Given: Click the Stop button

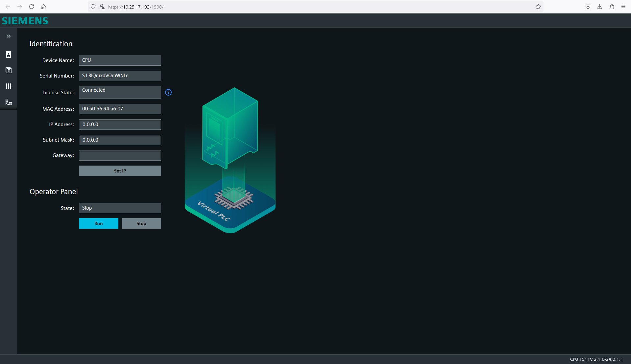Looking at the screenshot, I should (x=141, y=223).
